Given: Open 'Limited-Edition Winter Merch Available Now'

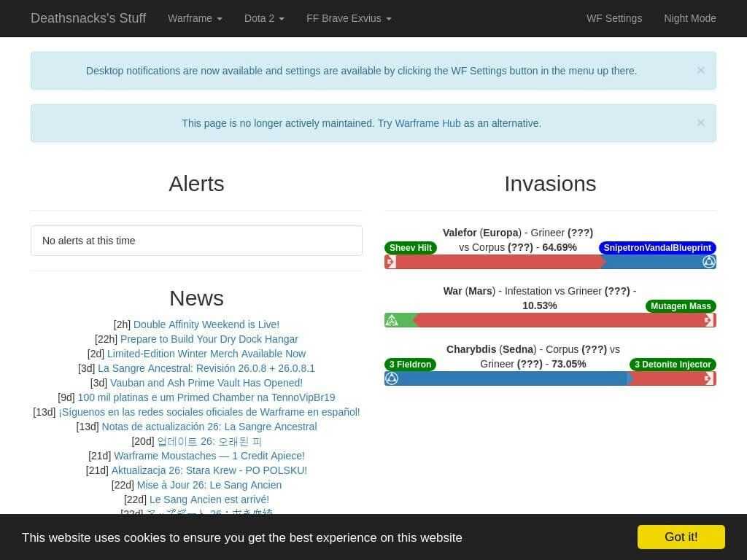Looking at the screenshot, I should click(x=206, y=354).
